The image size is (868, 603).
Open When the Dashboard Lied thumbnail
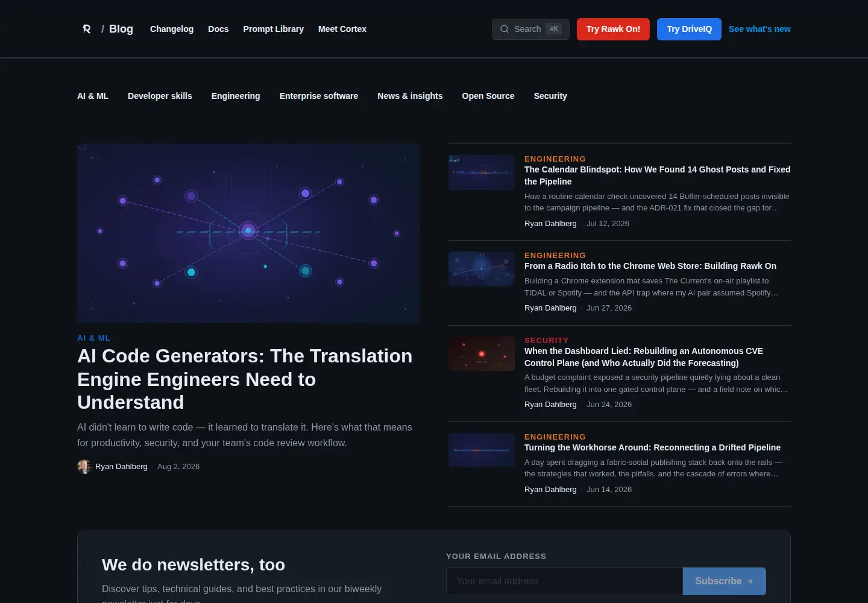point(482,353)
